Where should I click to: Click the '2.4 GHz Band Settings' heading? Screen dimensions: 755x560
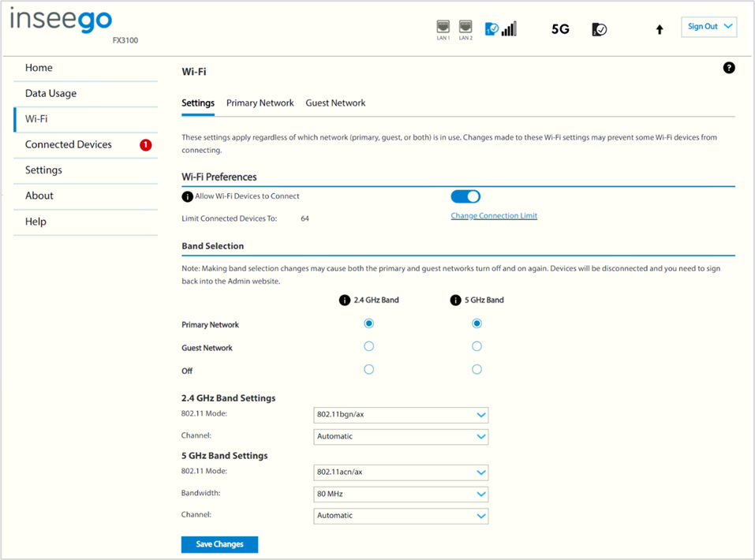pyautogui.click(x=228, y=398)
